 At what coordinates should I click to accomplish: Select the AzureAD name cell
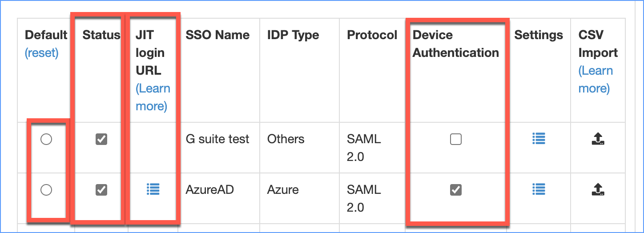click(209, 190)
